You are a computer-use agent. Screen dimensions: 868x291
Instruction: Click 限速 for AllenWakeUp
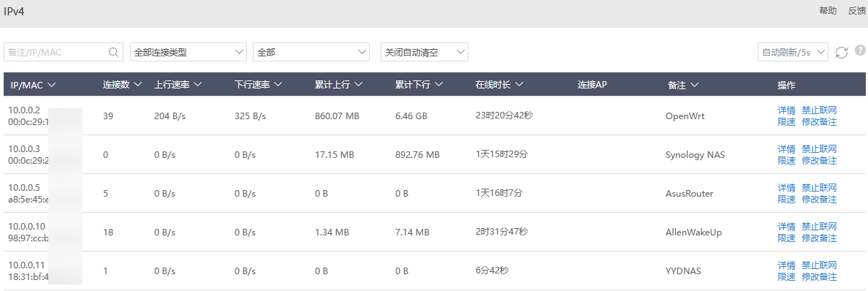[x=787, y=238]
